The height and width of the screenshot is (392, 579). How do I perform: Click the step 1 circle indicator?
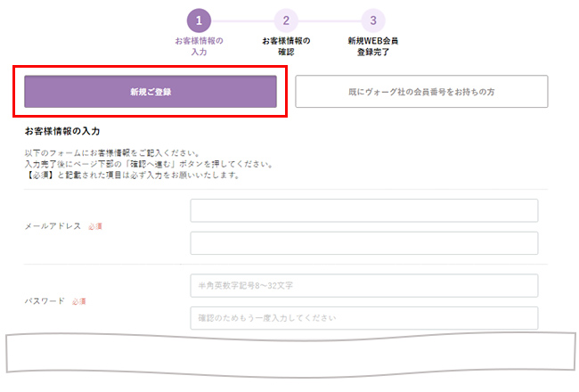click(x=199, y=20)
